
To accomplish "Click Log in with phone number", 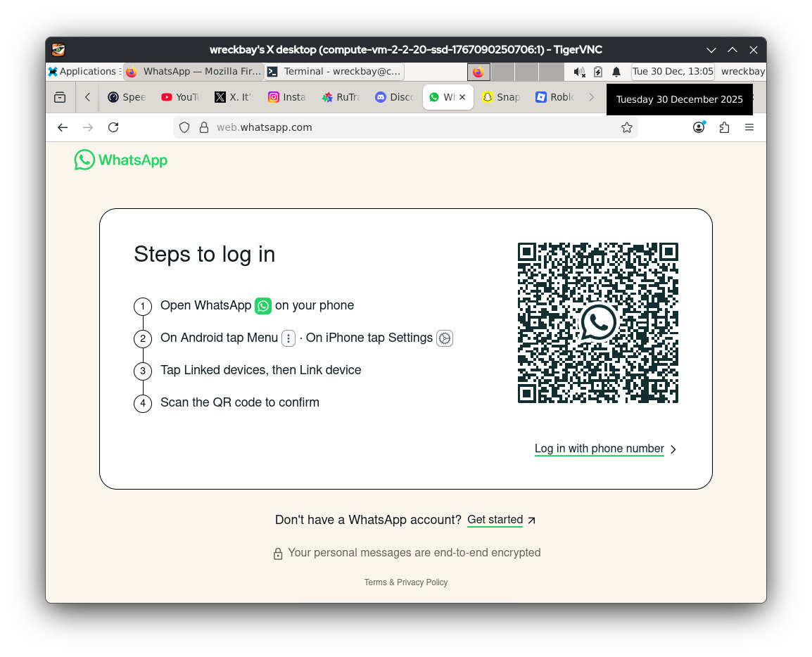I will pos(600,448).
